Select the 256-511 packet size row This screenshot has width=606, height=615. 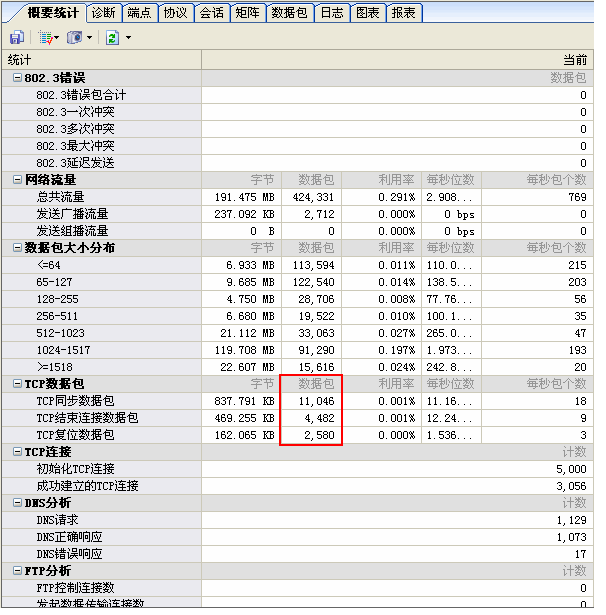297,316
